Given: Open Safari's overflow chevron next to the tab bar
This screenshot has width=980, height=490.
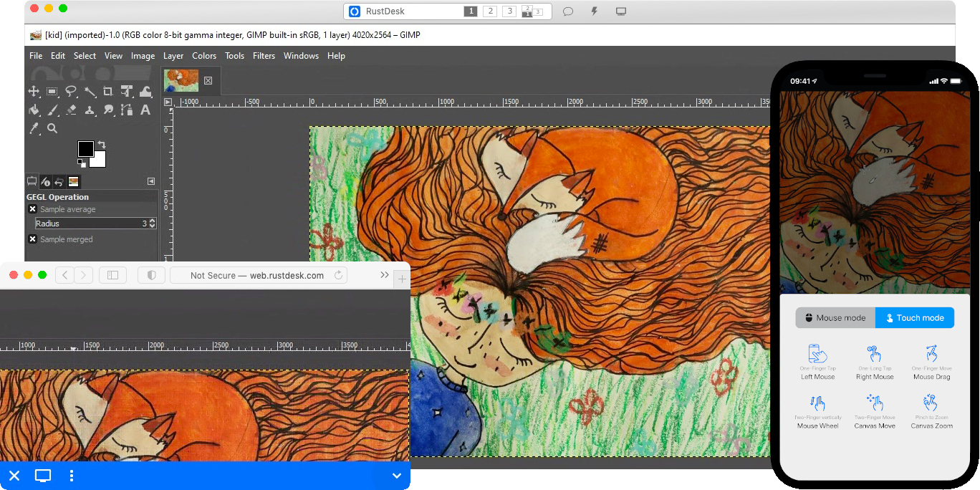Looking at the screenshot, I should point(385,274).
